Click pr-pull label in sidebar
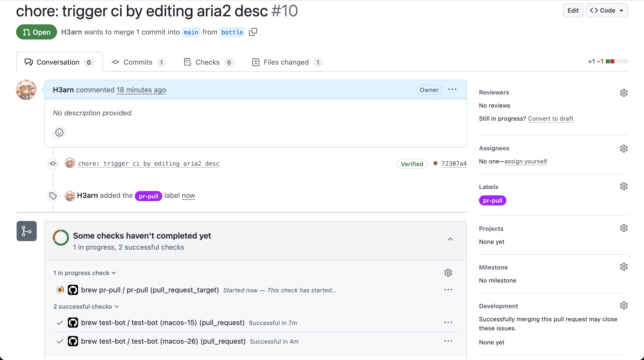644x360 pixels. (x=492, y=201)
